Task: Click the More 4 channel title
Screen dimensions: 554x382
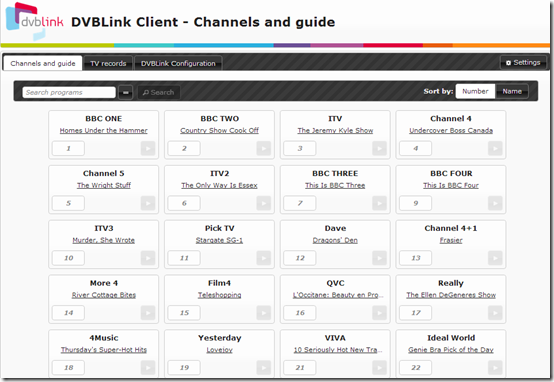Action: (x=104, y=283)
